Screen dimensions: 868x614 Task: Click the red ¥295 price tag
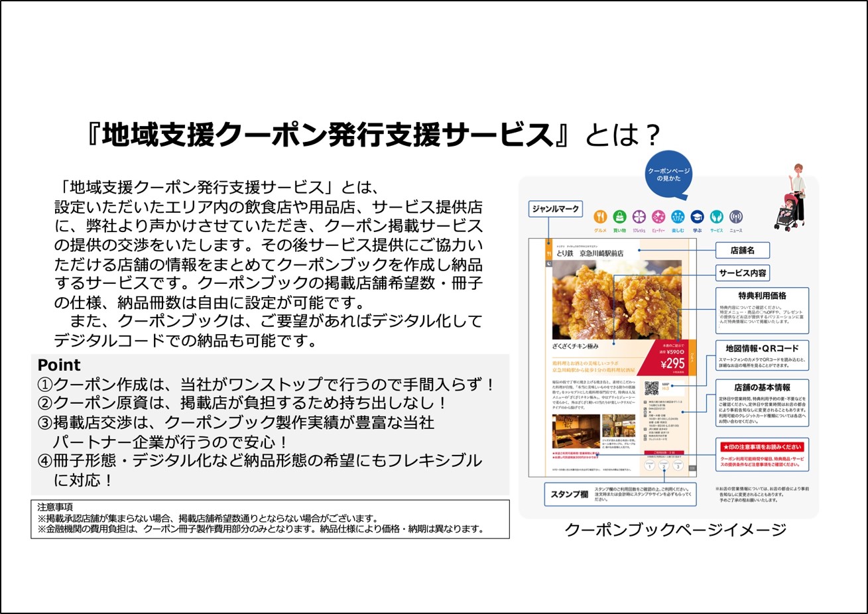[672, 363]
